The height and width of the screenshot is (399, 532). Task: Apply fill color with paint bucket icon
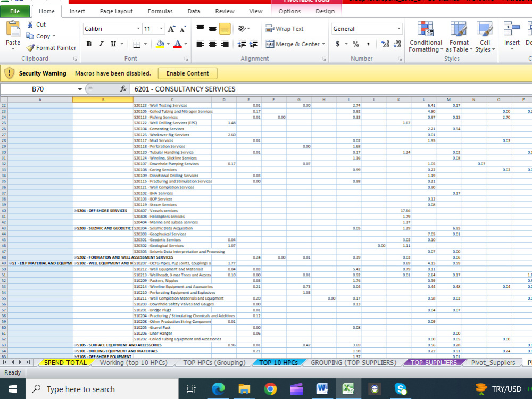(160, 44)
